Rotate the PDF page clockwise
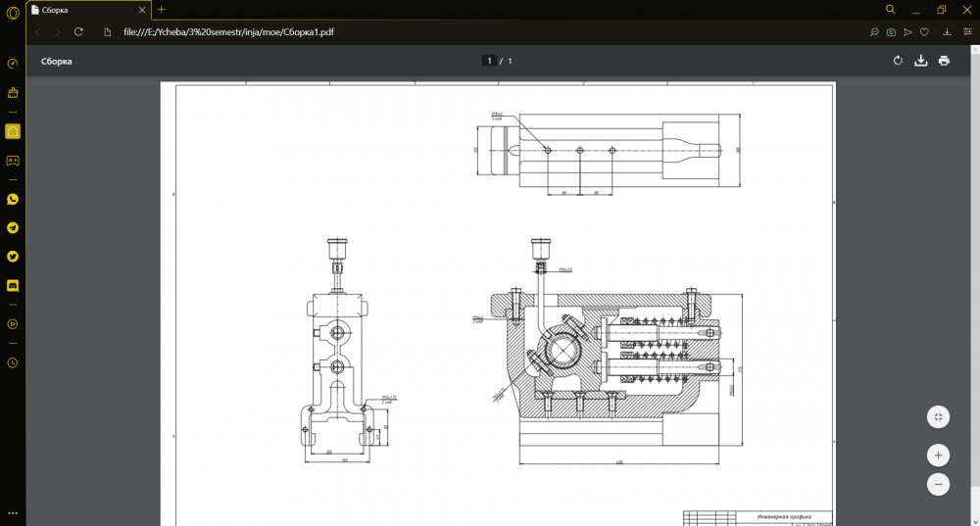Viewport: 980px width, 526px height. coord(898,61)
